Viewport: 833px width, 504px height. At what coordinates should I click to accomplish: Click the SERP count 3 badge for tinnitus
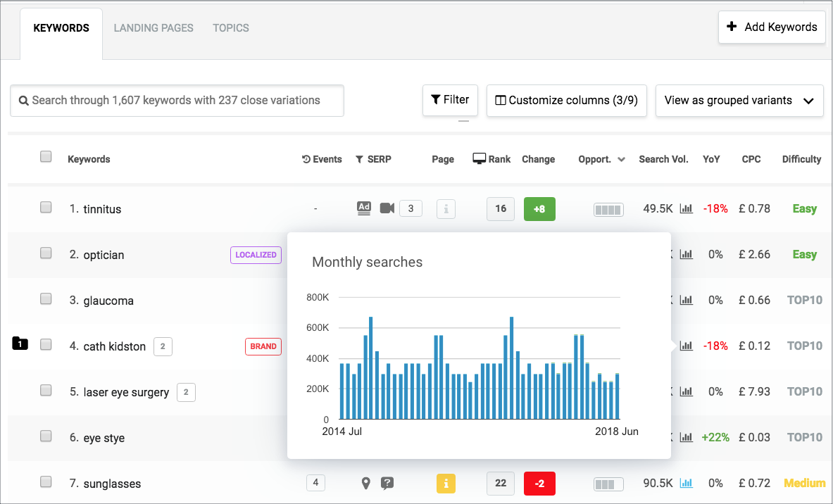(411, 209)
